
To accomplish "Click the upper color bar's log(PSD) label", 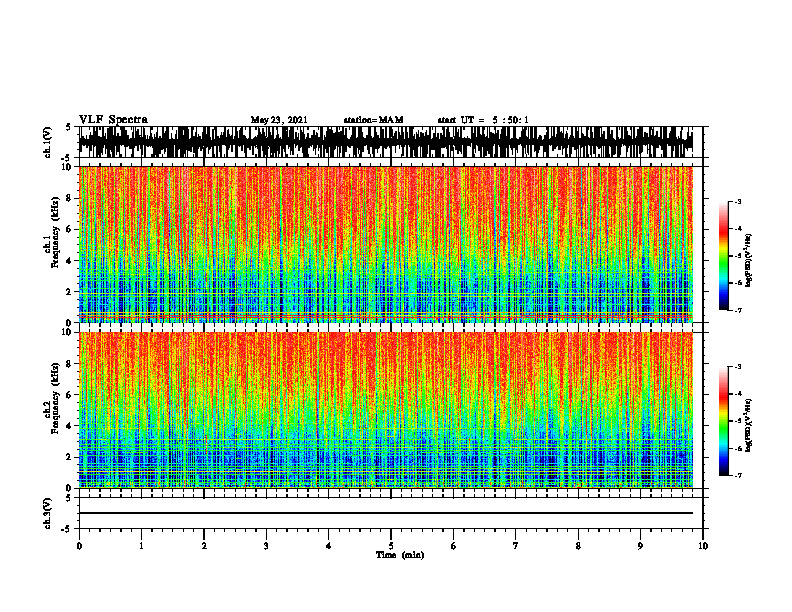I will click(749, 261).
